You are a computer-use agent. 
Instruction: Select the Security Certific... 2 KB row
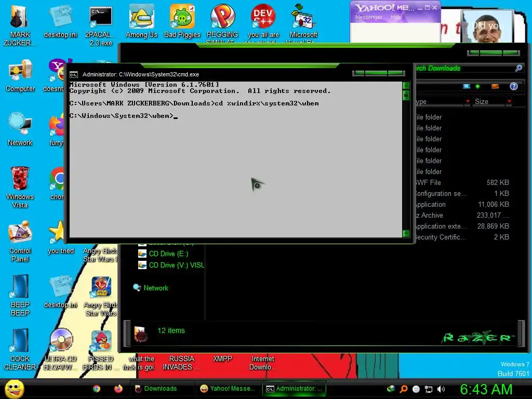tap(462, 237)
